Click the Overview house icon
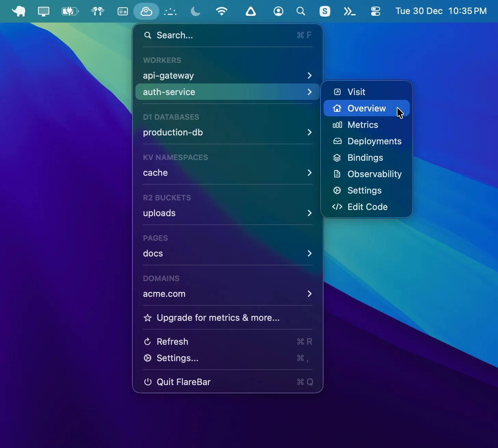This screenshot has width=498, height=448. pos(337,108)
